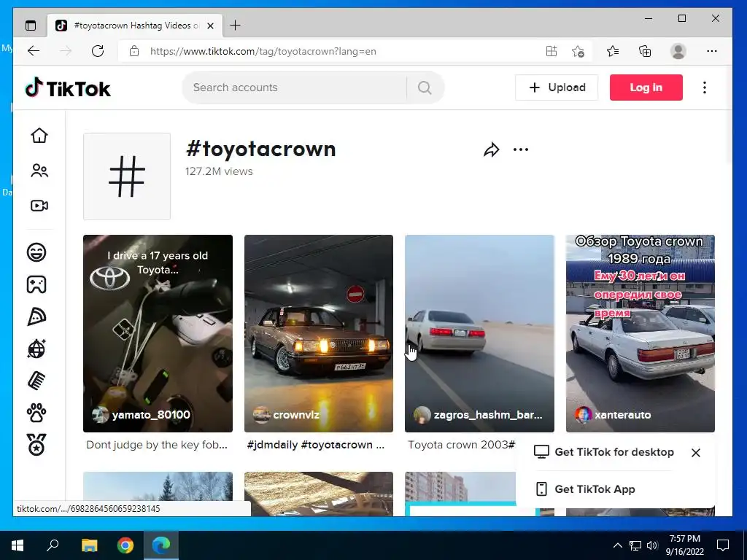747x560 pixels.
Task: Open the vertical three-dot menu beside Log in
Action: tap(705, 87)
